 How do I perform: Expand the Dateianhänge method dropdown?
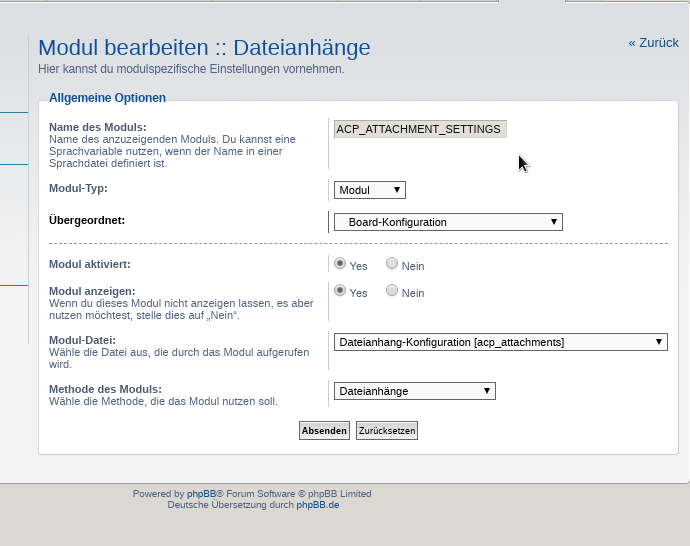click(x=414, y=391)
